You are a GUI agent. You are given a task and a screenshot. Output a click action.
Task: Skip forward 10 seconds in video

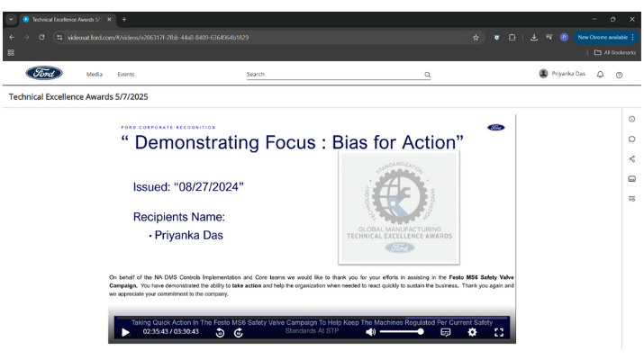click(x=239, y=332)
